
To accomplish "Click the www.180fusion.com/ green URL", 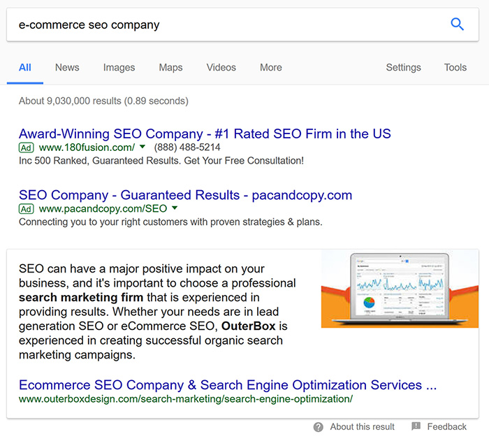I will pyautogui.click(x=87, y=147).
